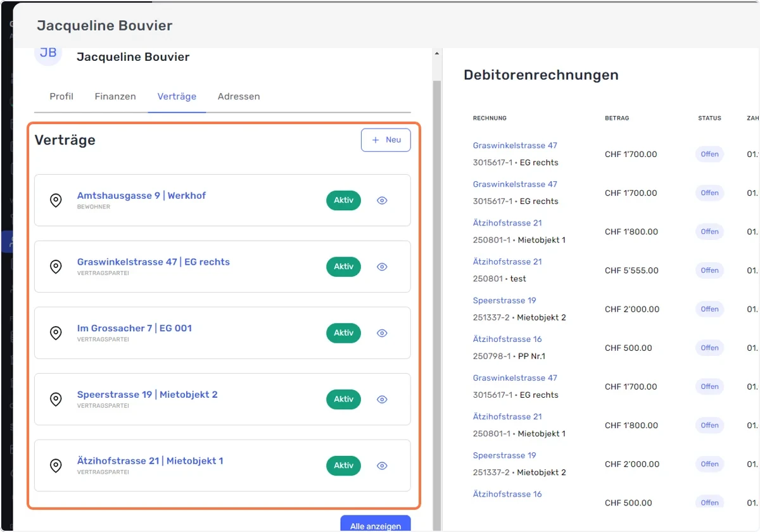The height and width of the screenshot is (532, 760).
Task: Click the BETRAG column header
Action: click(x=617, y=118)
